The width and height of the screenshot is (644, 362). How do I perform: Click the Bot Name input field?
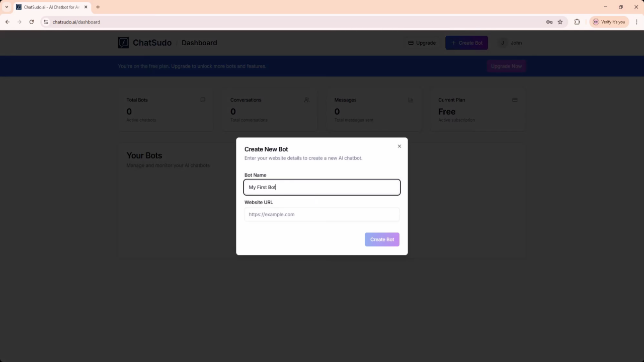[322, 187]
